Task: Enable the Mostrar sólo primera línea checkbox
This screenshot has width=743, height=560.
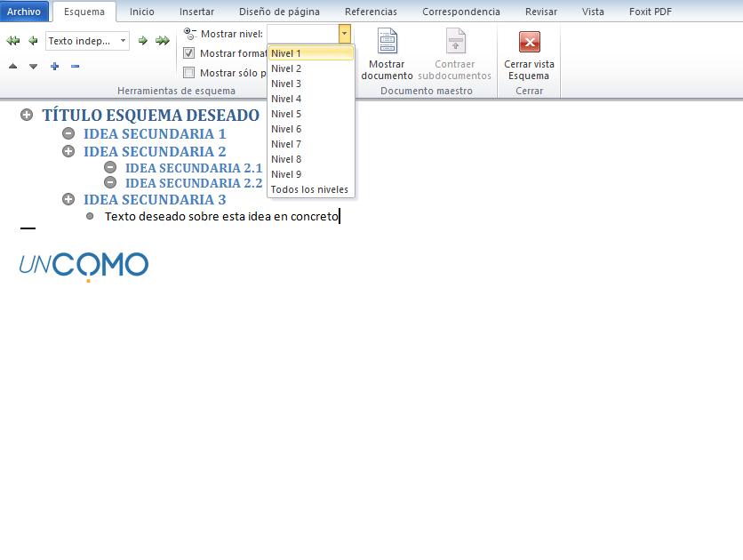Action: click(x=188, y=74)
